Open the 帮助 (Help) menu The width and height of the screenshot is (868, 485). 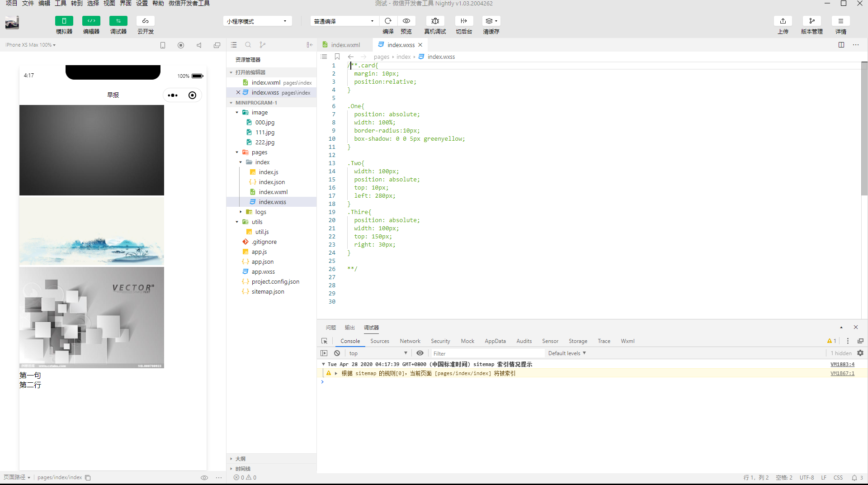click(x=158, y=3)
